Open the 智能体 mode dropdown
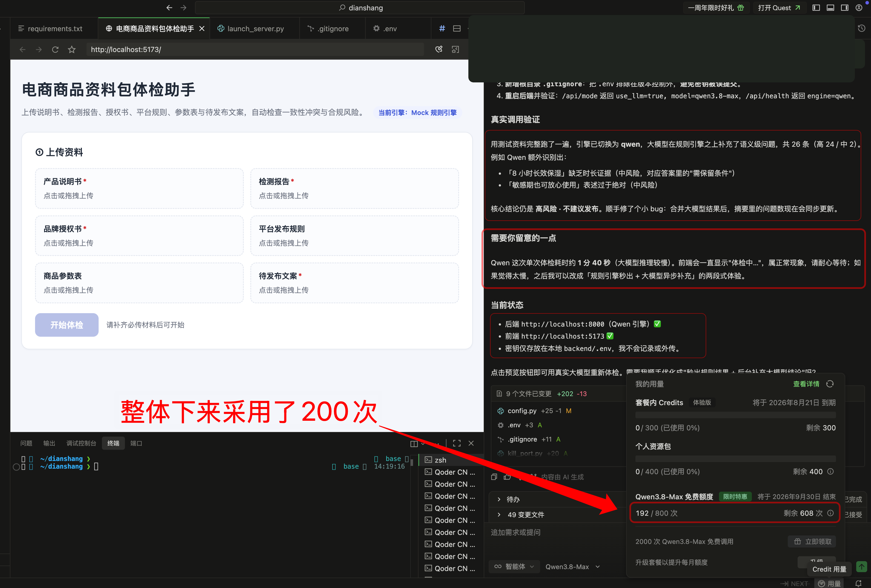The width and height of the screenshot is (871, 588). point(514,567)
